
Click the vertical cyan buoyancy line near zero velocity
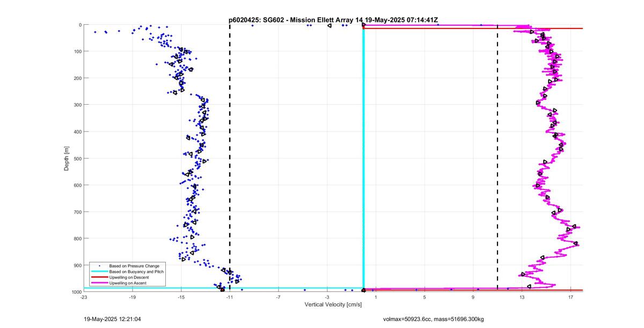(363, 158)
